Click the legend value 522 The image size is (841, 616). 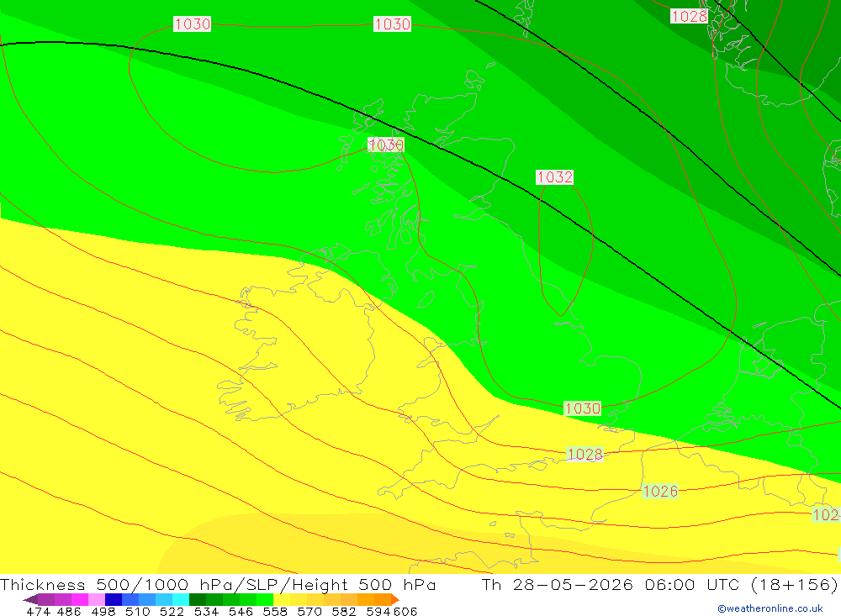click(172, 612)
